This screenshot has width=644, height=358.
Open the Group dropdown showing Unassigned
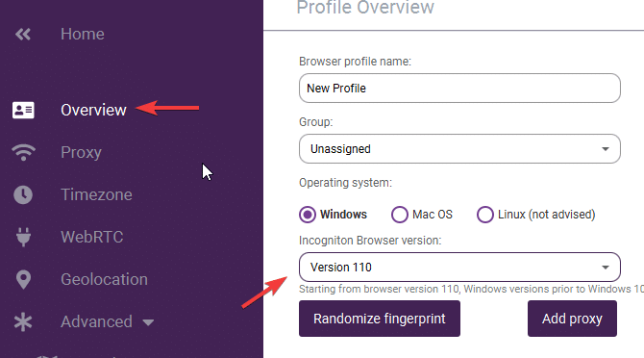459,149
